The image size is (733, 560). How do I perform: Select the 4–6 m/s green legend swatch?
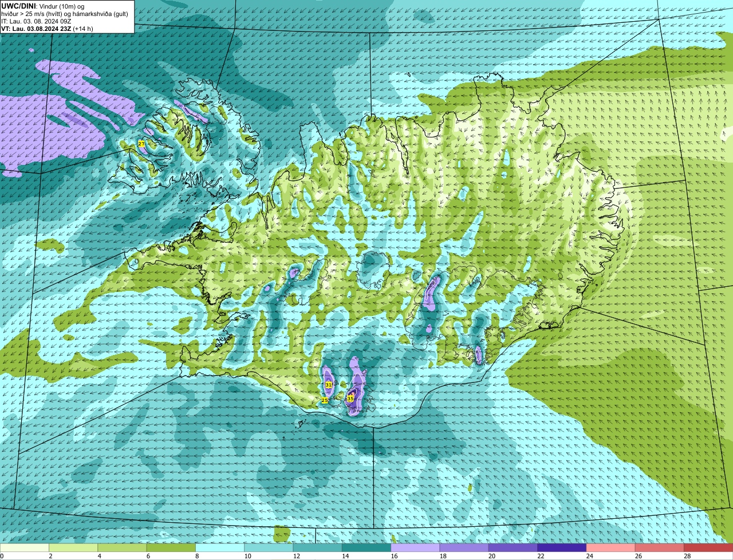tap(122, 548)
